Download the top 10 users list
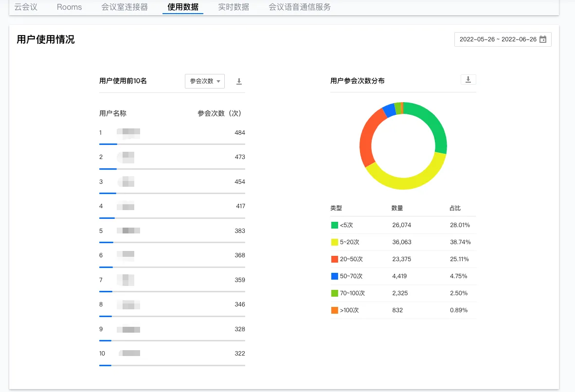Viewport: 575px width, 392px height. 239,81
